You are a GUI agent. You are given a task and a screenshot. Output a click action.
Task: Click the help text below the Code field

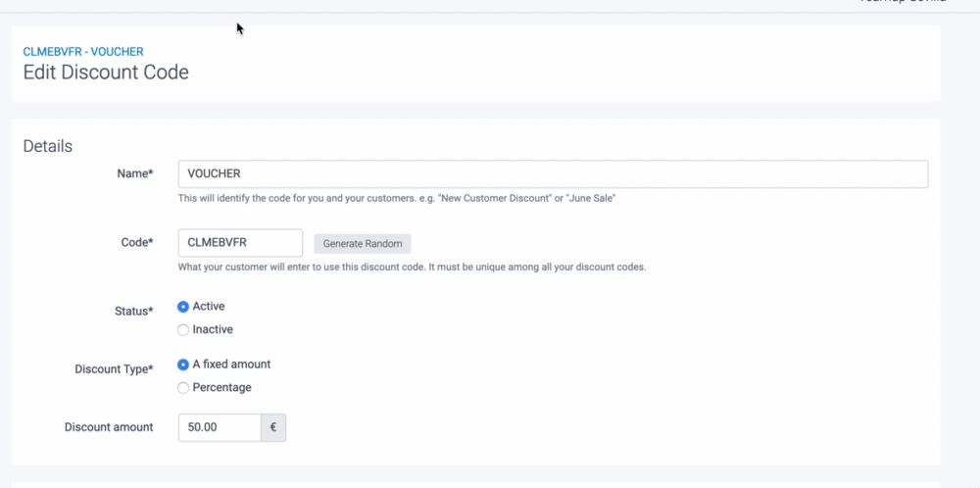[x=412, y=267]
